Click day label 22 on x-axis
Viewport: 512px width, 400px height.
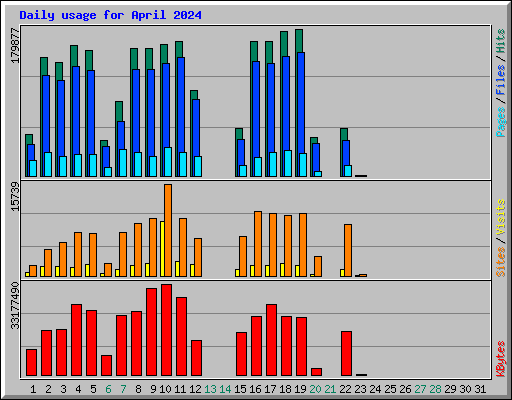click(345, 389)
